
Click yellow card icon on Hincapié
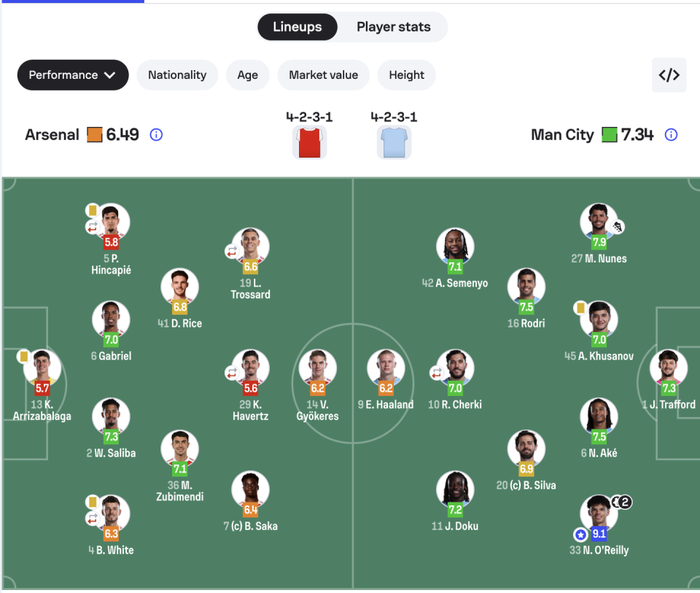pyautogui.click(x=92, y=211)
